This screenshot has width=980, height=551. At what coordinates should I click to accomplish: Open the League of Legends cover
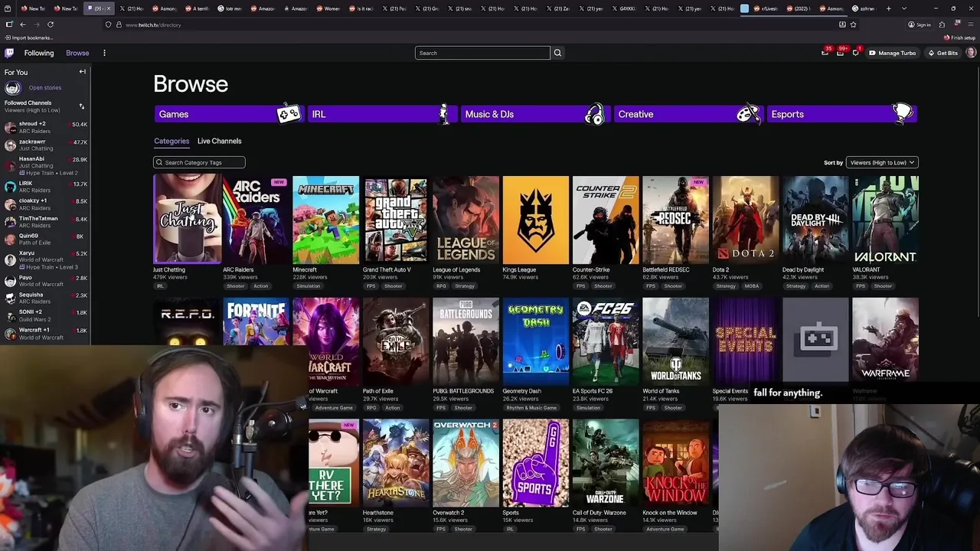[465, 220]
